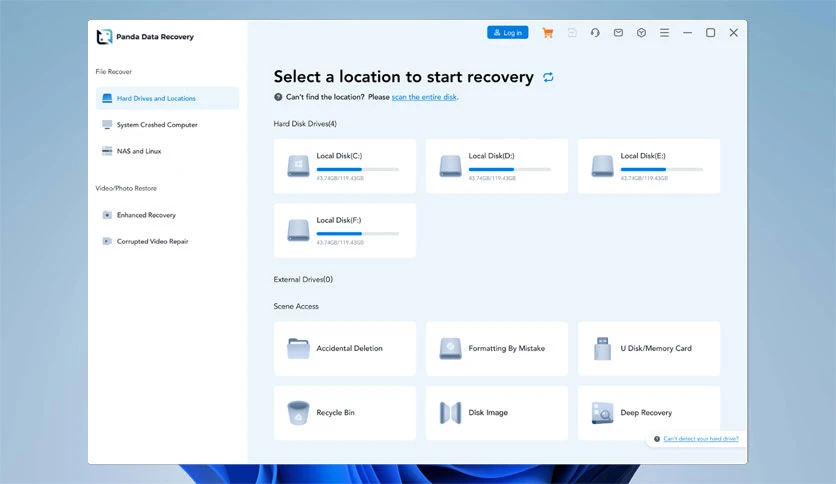Click the Enhanced Recovery sidebar icon
The width and height of the screenshot is (836, 484).
click(107, 215)
